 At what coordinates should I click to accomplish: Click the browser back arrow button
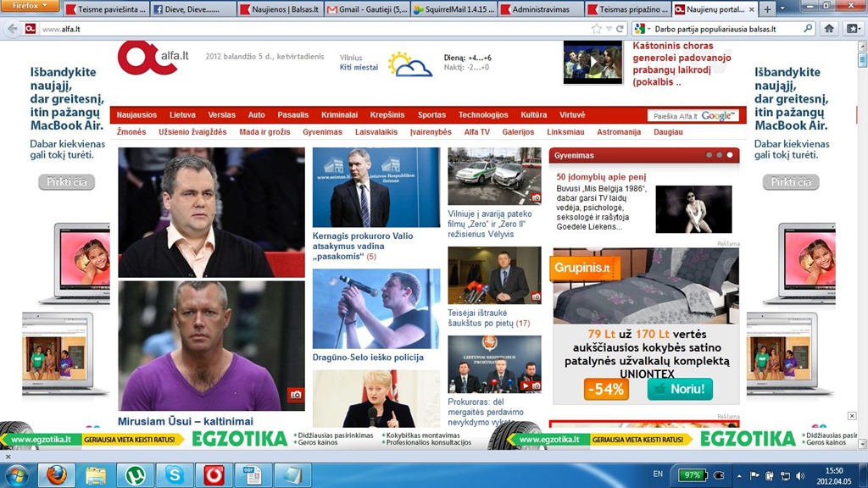pyautogui.click(x=12, y=29)
